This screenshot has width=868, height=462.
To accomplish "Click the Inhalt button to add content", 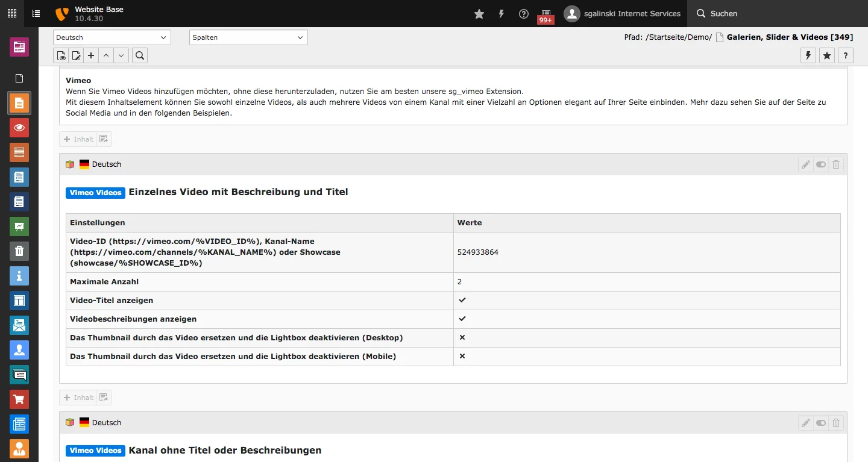I will coord(78,139).
